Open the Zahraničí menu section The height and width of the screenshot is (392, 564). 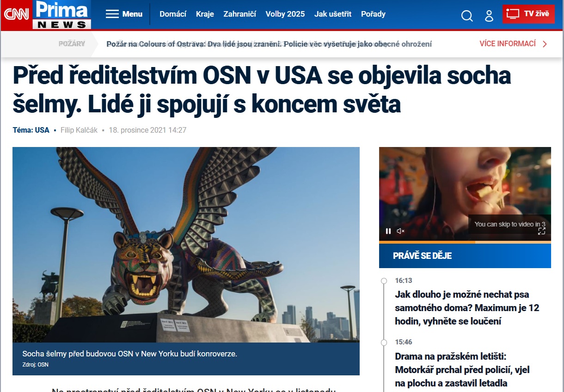239,14
